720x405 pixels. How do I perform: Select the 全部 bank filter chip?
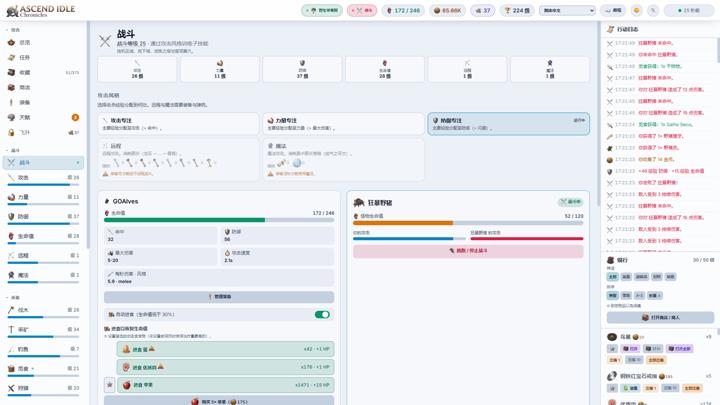tap(613, 277)
